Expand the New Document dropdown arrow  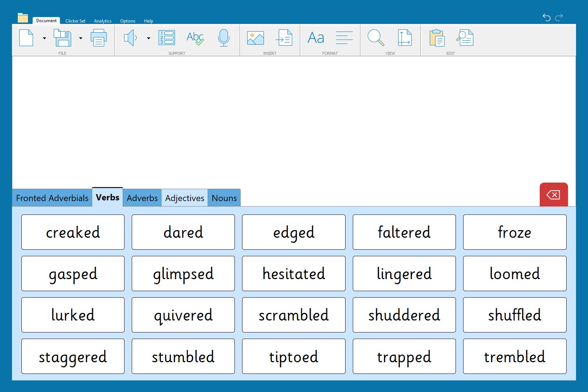44,38
